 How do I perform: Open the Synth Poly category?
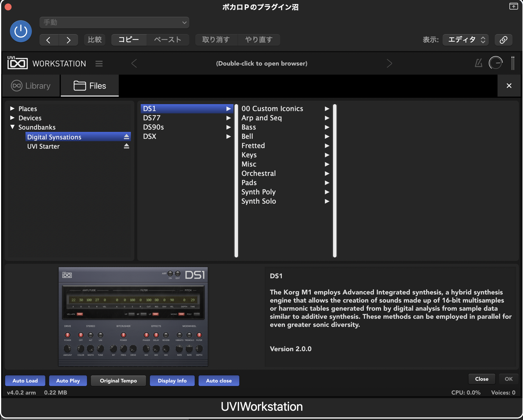[286, 192]
